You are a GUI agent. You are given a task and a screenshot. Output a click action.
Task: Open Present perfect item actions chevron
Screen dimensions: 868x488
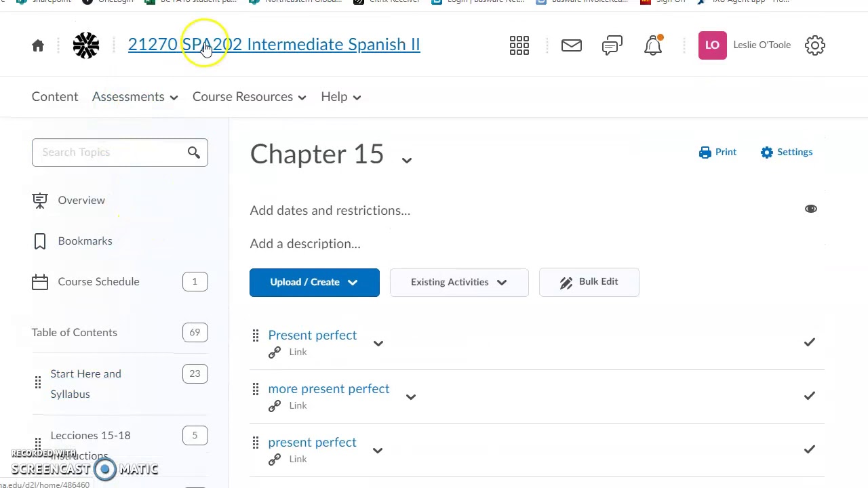coord(378,343)
